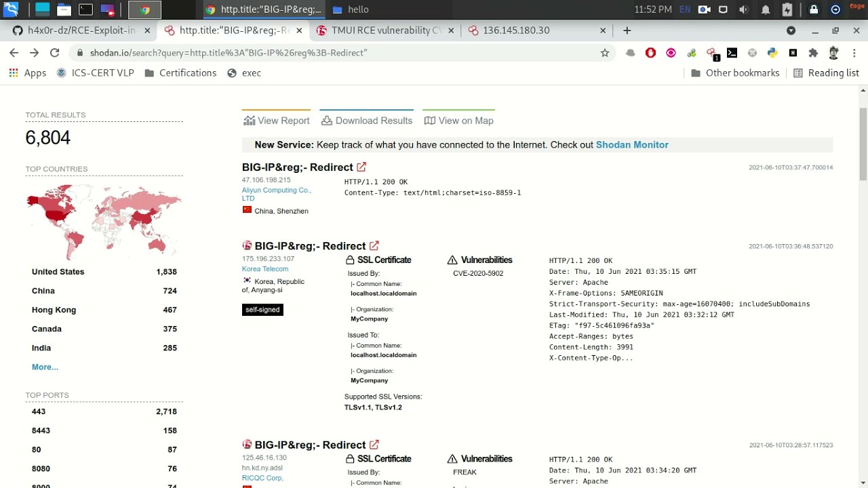Click the pink eye extension icon
Screen dimensions: 868x488
(671, 53)
